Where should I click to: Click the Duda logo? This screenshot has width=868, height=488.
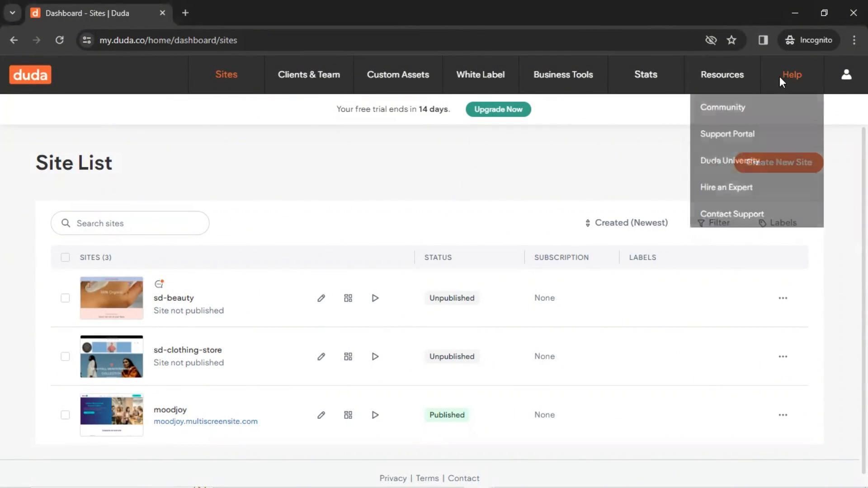(30, 75)
